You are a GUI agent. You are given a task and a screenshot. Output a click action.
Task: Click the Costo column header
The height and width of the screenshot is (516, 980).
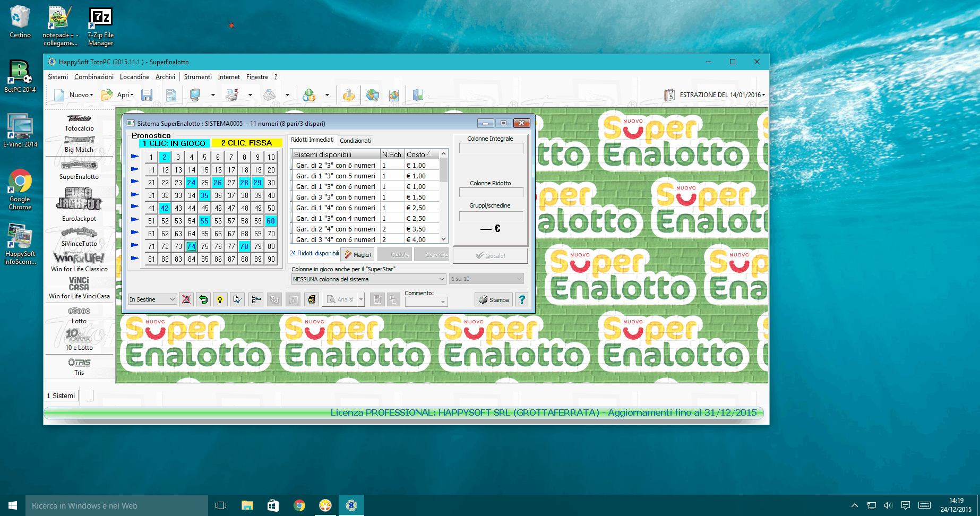click(x=422, y=154)
